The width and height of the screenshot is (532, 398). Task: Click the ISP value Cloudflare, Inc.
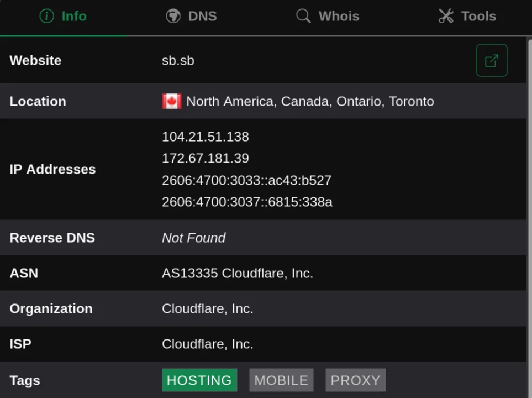click(x=208, y=344)
